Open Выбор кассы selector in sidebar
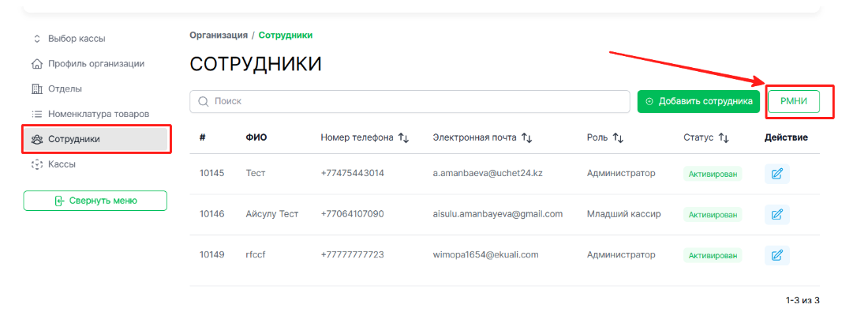This screenshot has height=327, width=868. [76, 38]
